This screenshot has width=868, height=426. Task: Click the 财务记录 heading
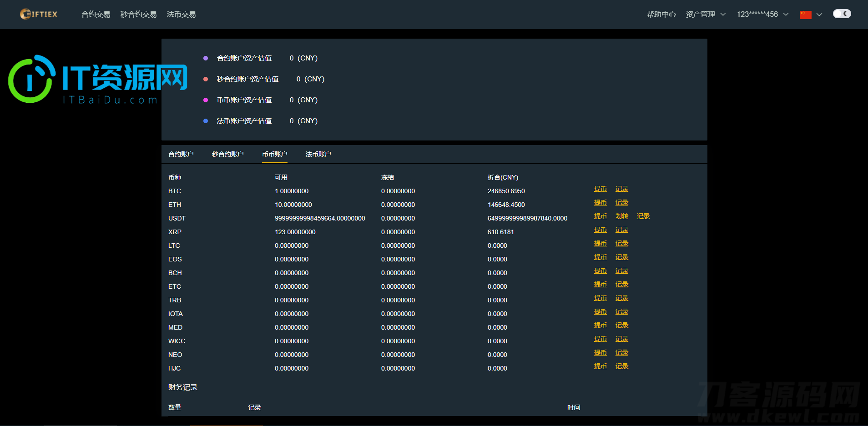coord(183,387)
